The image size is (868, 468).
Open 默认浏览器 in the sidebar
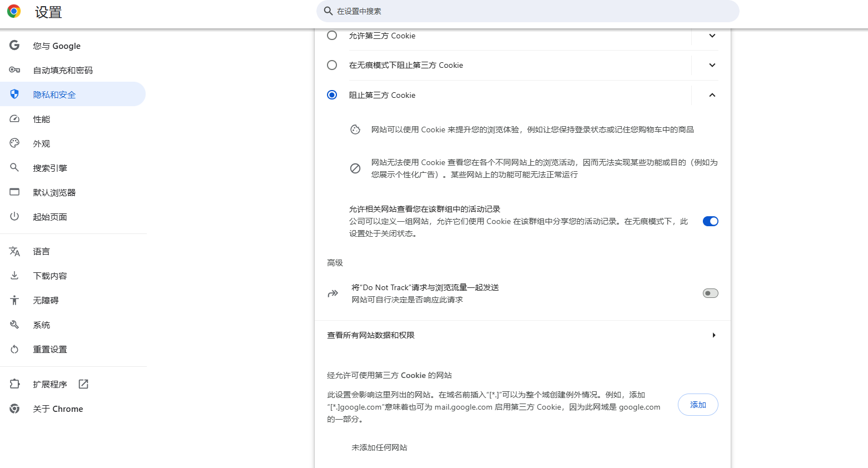73,192
